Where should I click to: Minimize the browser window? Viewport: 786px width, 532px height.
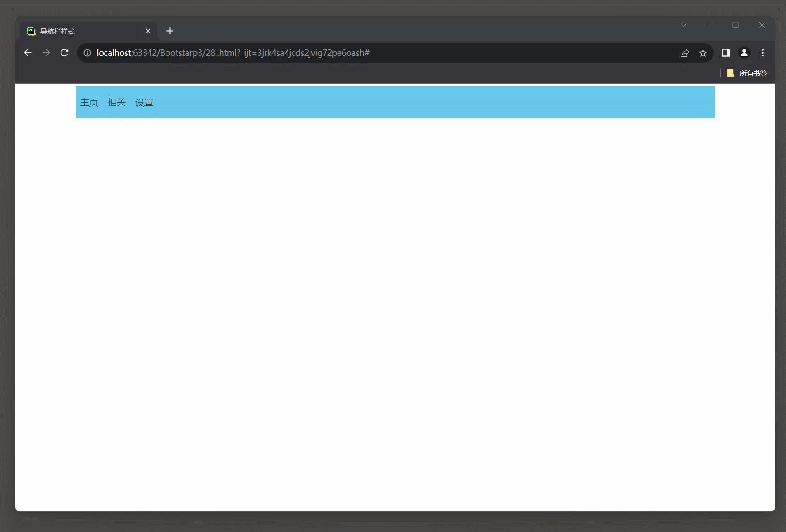[709, 25]
